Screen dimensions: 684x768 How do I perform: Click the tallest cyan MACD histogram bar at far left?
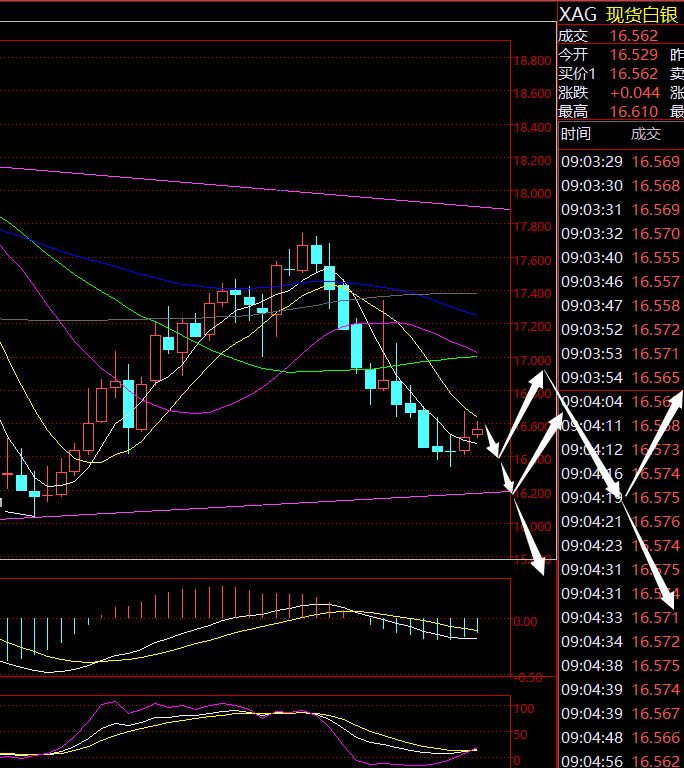click(7, 640)
